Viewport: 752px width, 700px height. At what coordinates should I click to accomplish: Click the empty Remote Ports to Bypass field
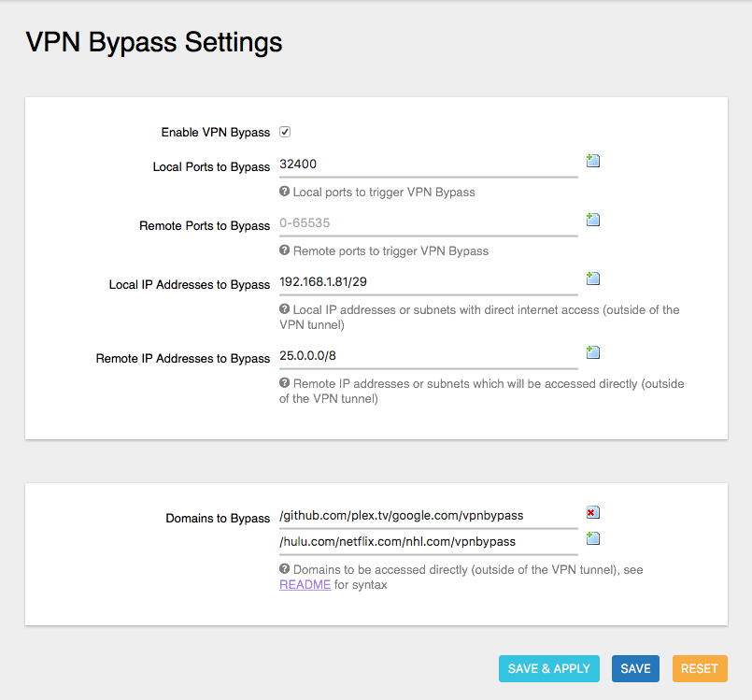pos(428,223)
